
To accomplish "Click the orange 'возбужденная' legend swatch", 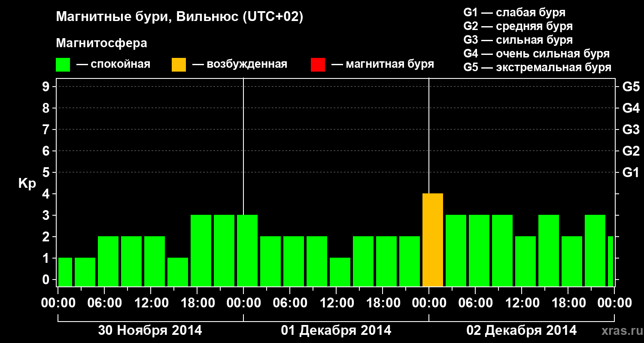I will (179, 65).
